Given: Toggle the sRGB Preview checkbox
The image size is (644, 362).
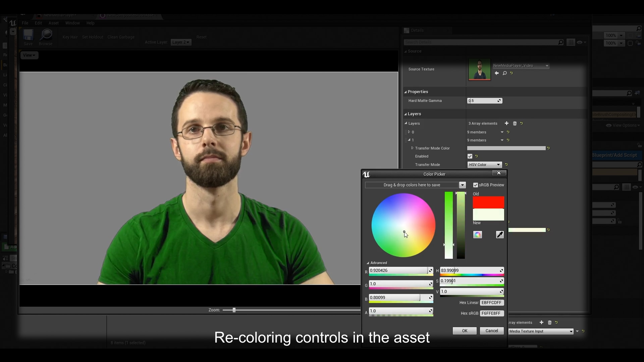Looking at the screenshot, I should (475, 185).
